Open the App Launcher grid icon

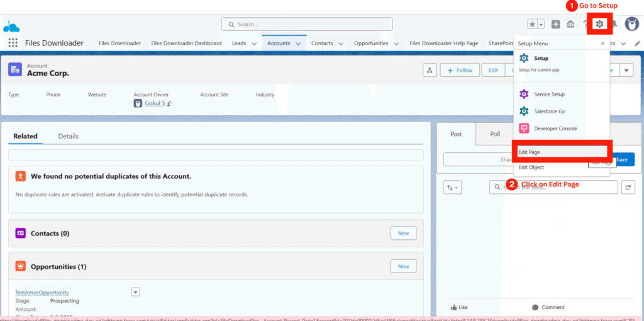coord(13,43)
